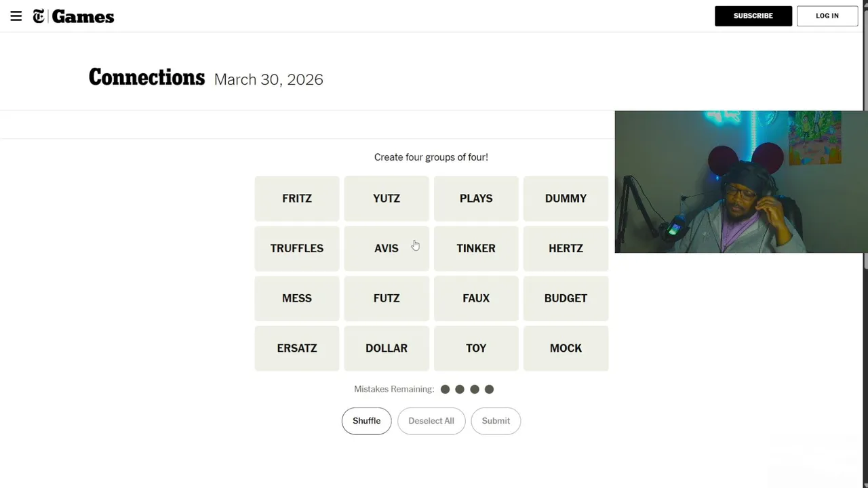Select the ERSATZ word tile
The height and width of the screenshot is (488, 868).
(297, 348)
